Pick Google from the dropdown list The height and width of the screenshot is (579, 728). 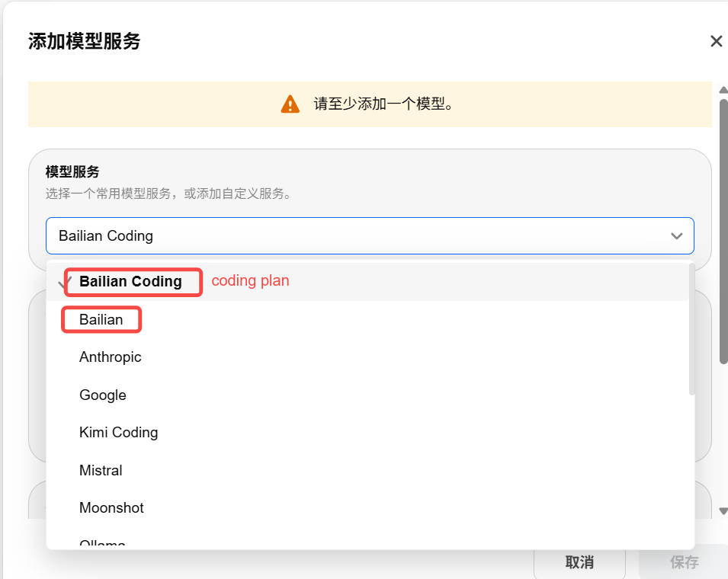coord(103,395)
